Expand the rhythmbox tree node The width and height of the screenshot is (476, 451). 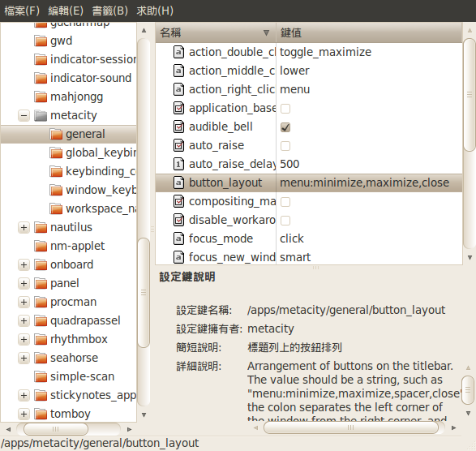24,340
